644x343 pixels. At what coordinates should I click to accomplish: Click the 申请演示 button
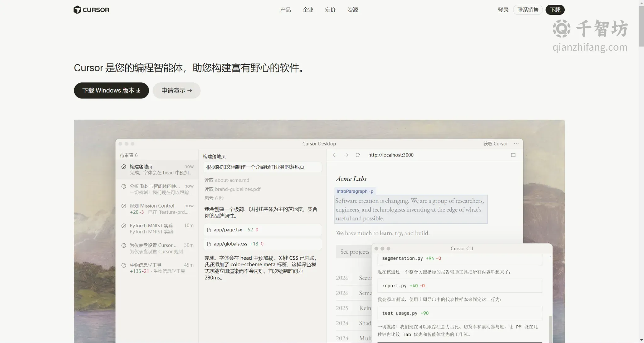[x=176, y=91]
